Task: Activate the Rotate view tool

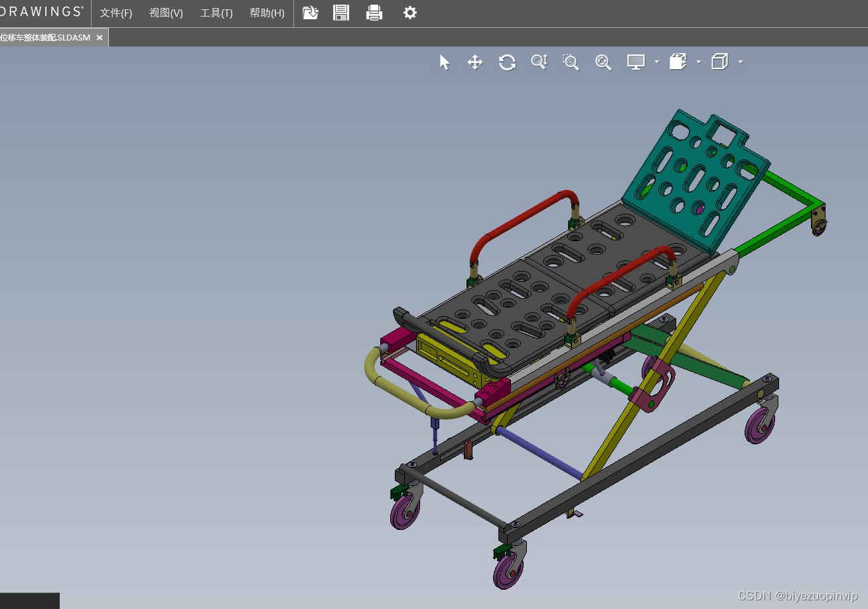Action: 507,62
